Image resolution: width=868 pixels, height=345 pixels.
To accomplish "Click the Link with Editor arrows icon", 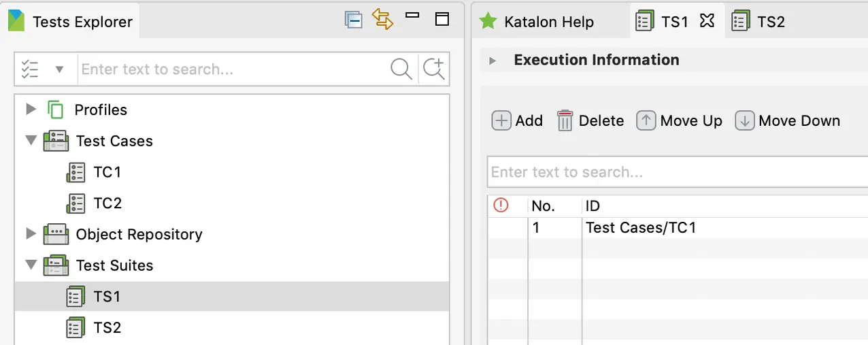I will tap(383, 20).
